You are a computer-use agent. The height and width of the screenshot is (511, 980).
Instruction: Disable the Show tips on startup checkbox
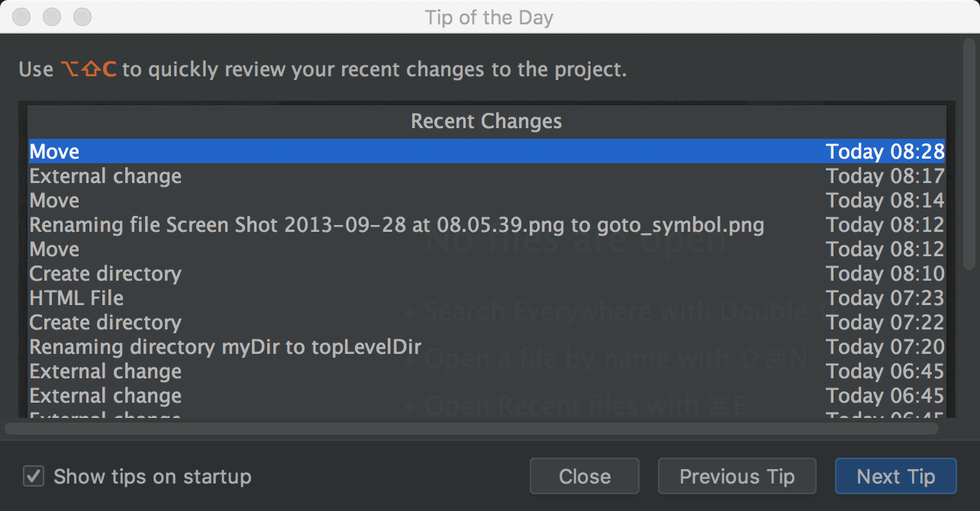point(33,477)
